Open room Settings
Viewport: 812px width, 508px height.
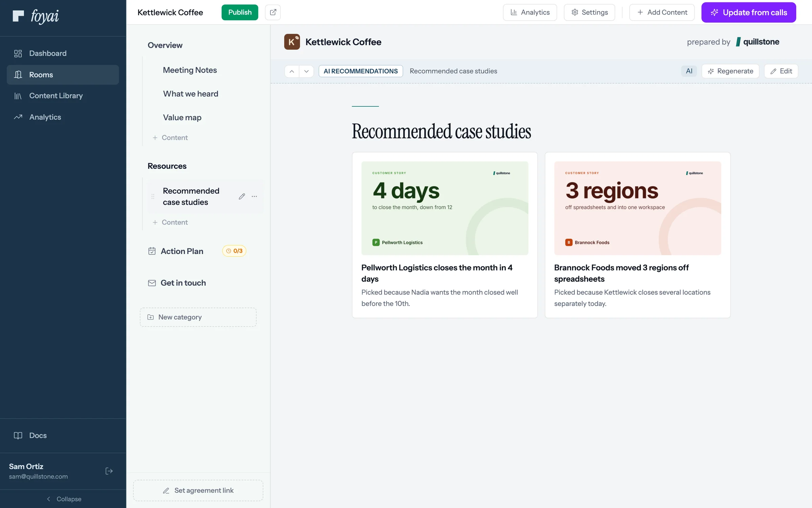[x=589, y=12]
